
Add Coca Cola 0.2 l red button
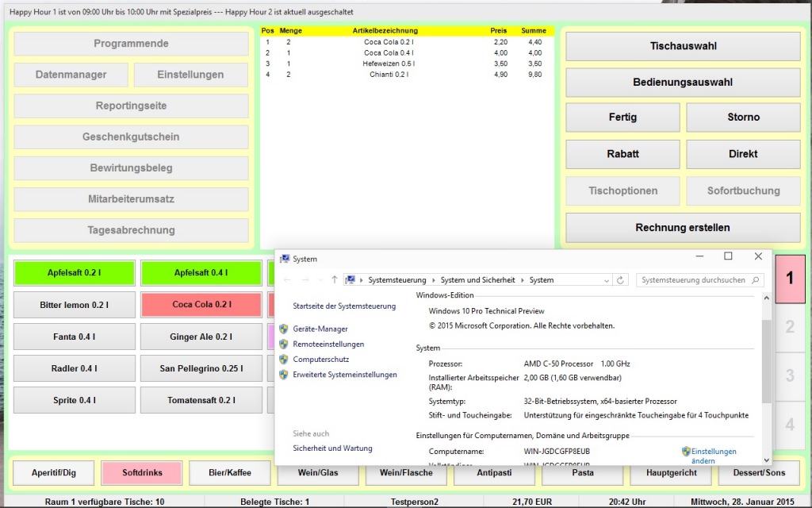coord(201,304)
